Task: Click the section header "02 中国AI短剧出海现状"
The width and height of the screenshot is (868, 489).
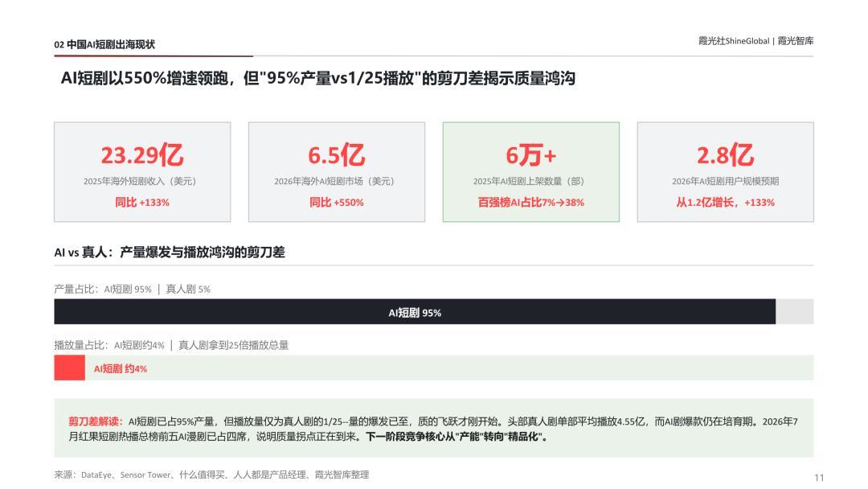Action: click(104, 44)
